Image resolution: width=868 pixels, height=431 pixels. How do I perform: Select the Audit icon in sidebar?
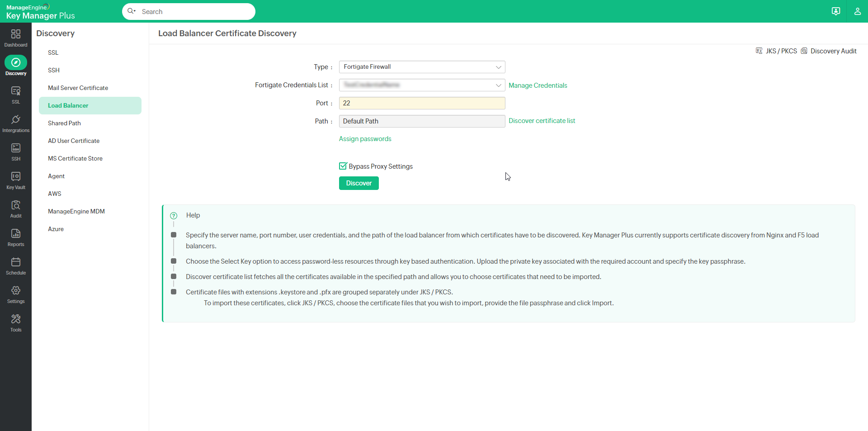point(16,208)
